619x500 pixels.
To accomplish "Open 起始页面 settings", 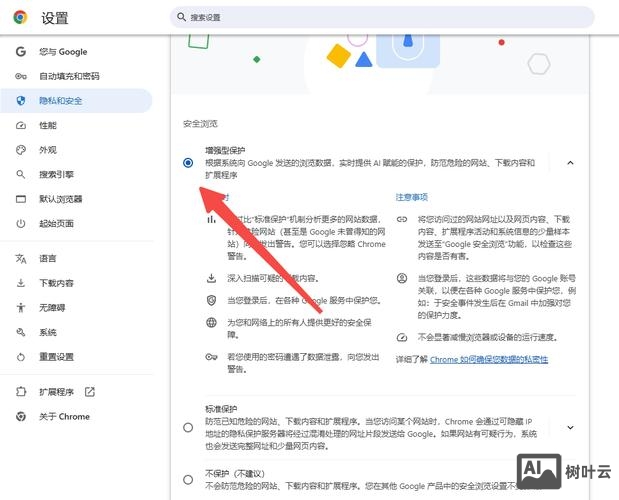I will click(x=56, y=223).
